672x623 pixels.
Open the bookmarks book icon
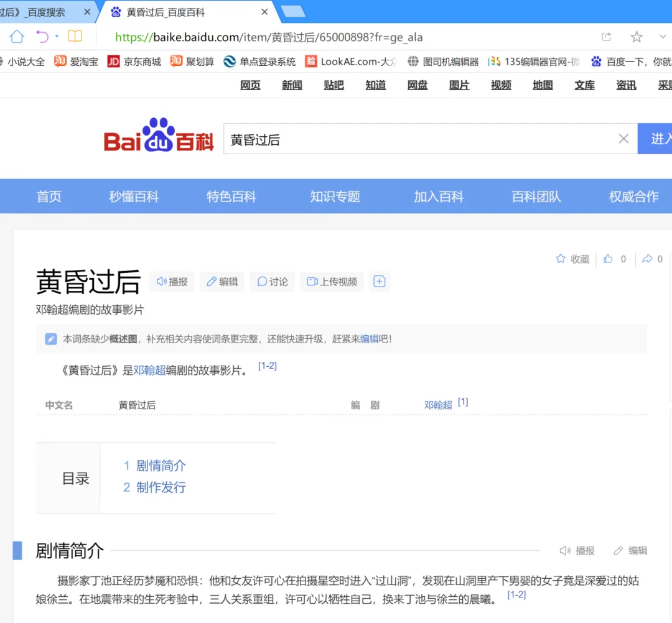point(75,37)
